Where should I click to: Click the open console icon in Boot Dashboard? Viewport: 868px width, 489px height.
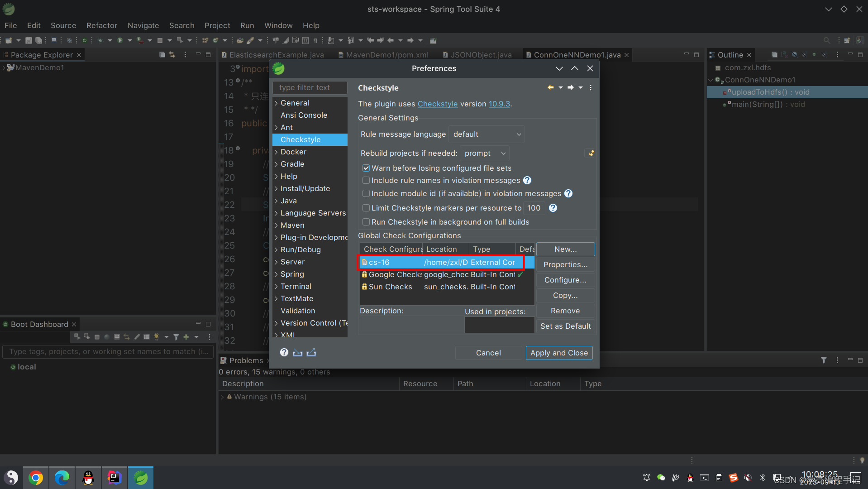(x=117, y=337)
